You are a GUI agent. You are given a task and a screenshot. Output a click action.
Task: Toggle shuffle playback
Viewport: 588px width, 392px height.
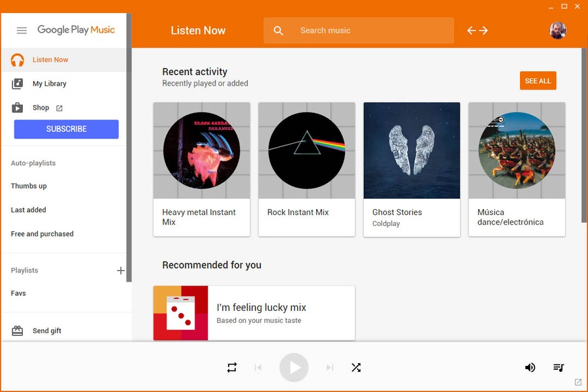point(356,367)
